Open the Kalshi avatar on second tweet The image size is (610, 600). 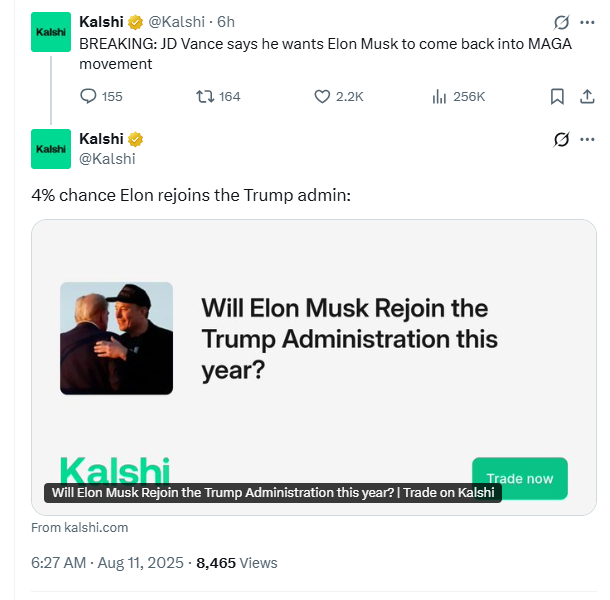click(x=51, y=149)
